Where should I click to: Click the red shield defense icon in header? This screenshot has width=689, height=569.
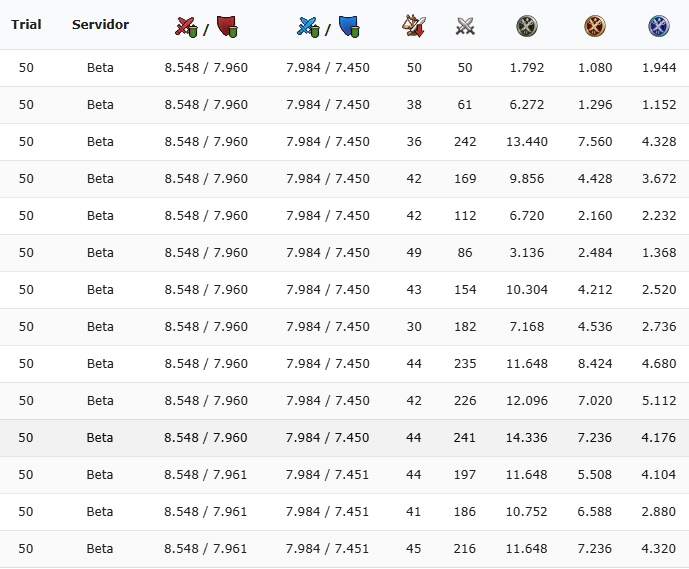click(227, 27)
